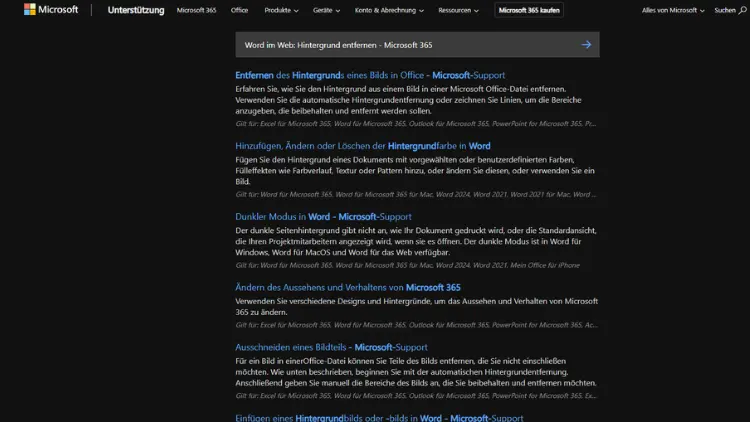Click the Microsoft logo icon
750x422 pixels.
(30, 10)
